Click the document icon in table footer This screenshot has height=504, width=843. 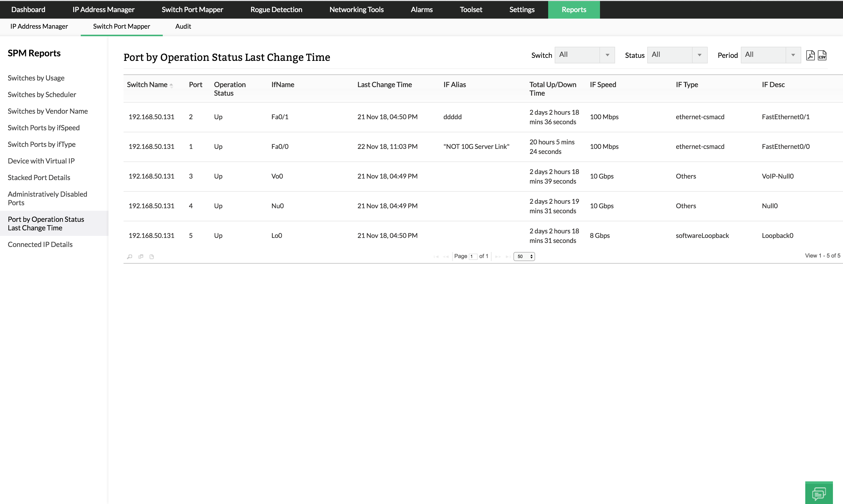click(152, 257)
